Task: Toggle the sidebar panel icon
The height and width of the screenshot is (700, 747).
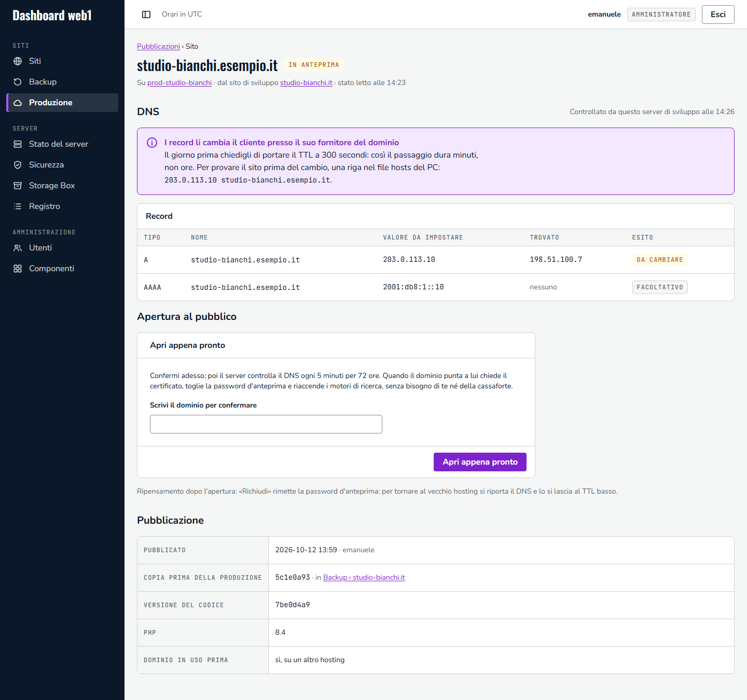Action: (x=146, y=15)
